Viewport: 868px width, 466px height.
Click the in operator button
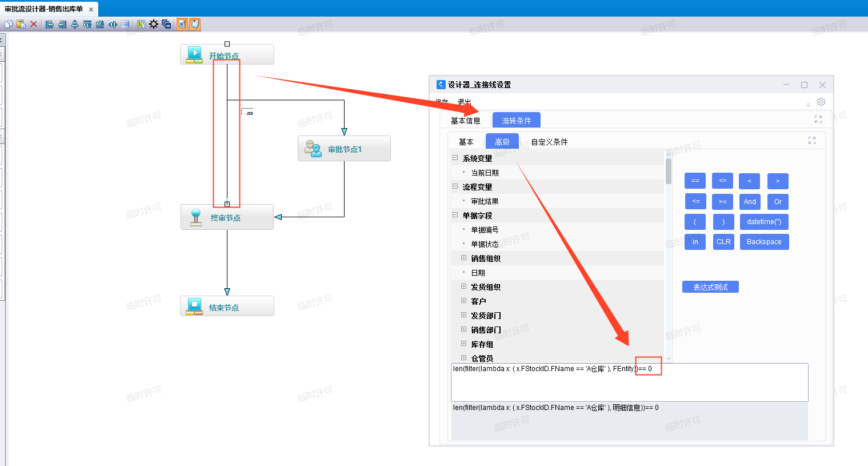coord(695,242)
